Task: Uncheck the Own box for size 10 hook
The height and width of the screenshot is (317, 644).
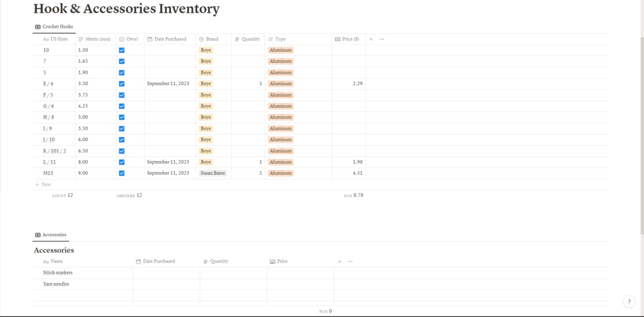Action: 122,50
